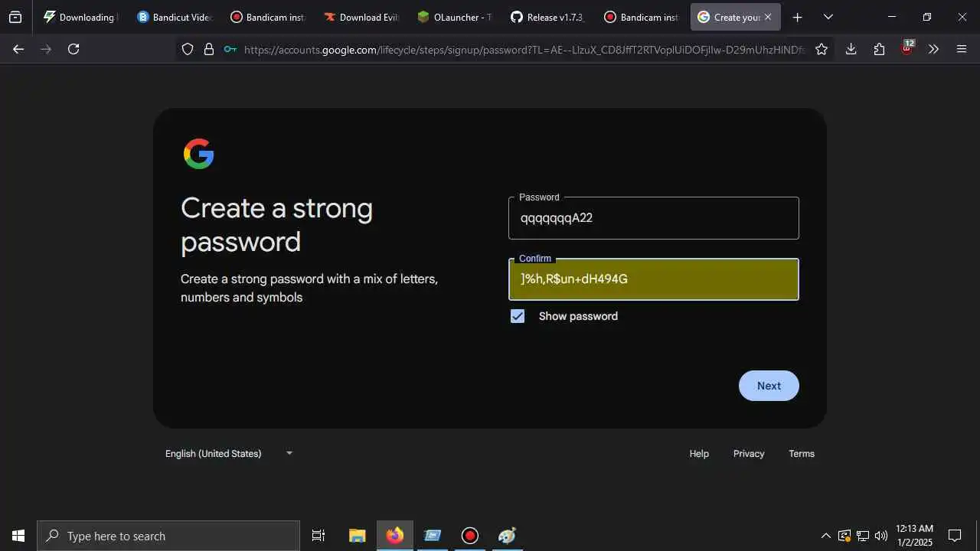Click the taskbar search box
980x551 pixels.
(x=168, y=536)
